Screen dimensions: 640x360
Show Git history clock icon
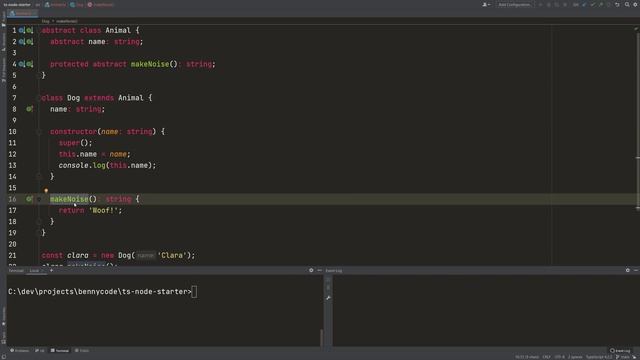(609, 5)
